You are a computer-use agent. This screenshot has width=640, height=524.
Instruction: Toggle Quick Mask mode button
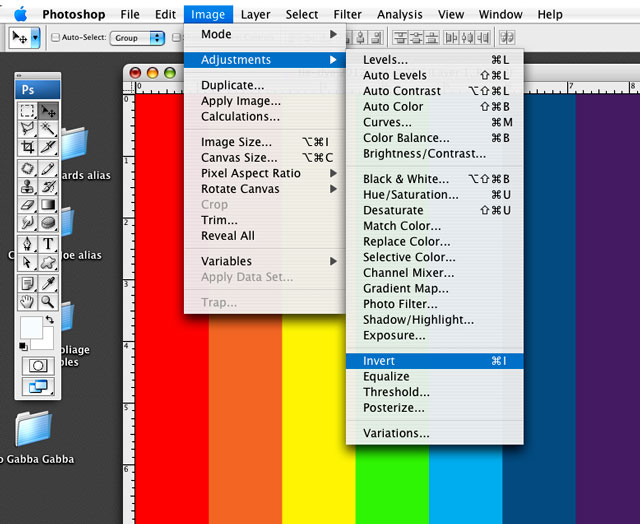click(x=38, y=366)
